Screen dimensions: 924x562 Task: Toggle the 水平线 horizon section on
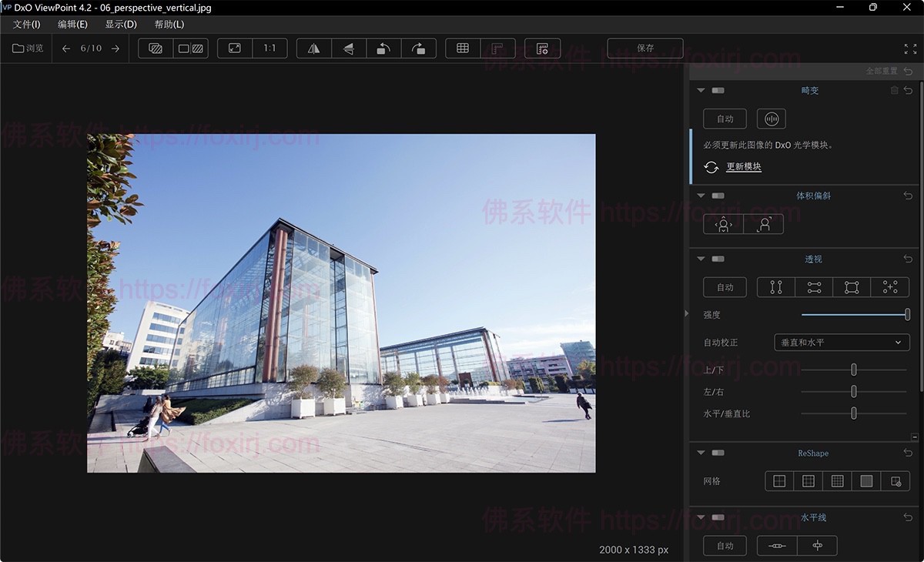tap(717, 517)
